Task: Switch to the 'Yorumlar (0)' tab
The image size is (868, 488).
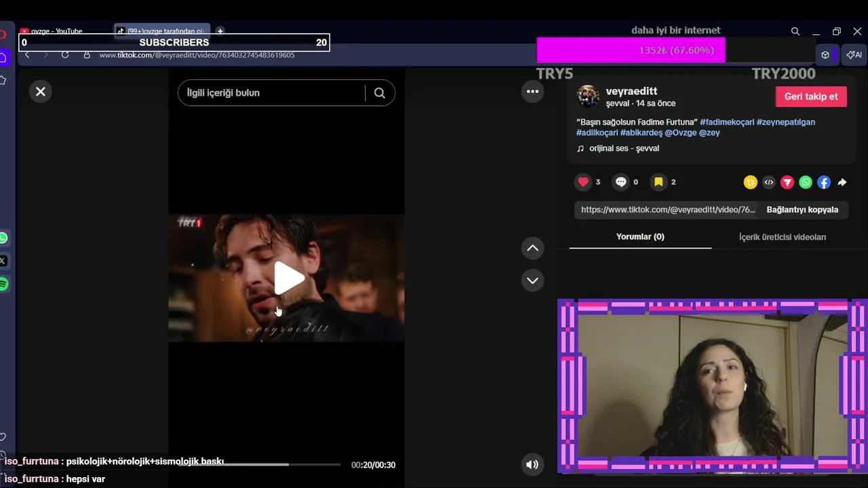Action: coord(640,237)
